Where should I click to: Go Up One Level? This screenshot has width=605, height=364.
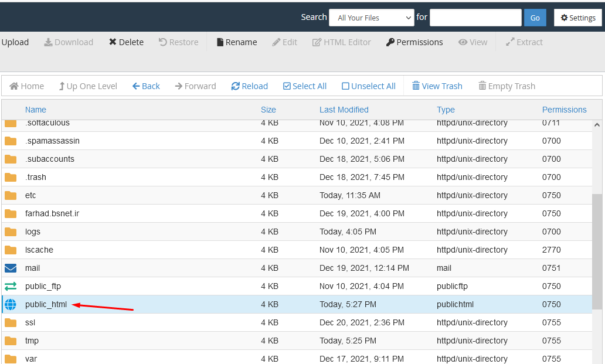click(88, 86)
